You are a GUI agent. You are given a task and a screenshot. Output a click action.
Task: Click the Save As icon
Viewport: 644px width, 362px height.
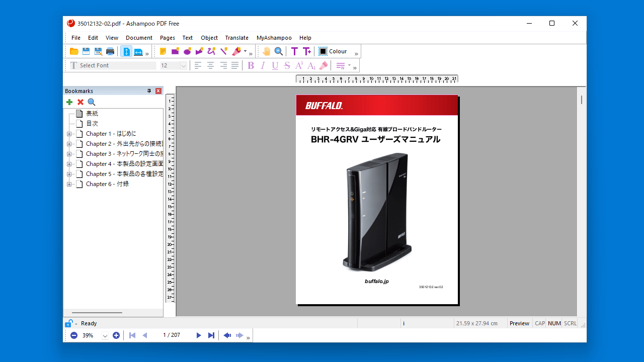click(98, 51)
